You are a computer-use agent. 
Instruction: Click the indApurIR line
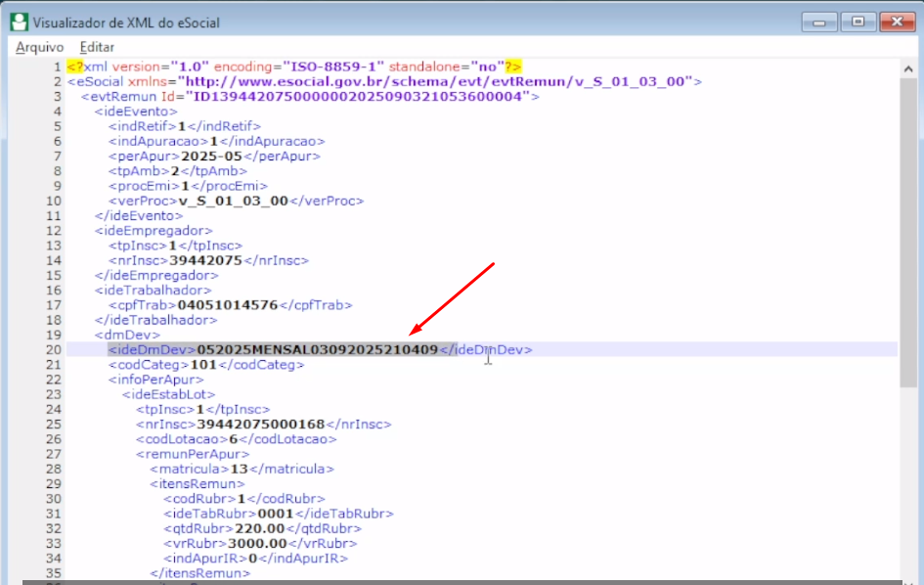[255, 559]
